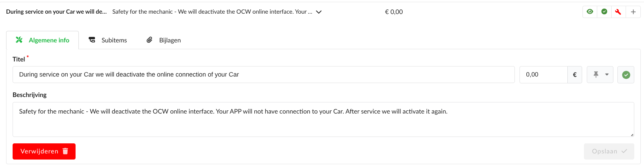This screenshot has width=644, height=166.
Task: Click the euro currency symbol addon
Action: click(x=575, y=75)
